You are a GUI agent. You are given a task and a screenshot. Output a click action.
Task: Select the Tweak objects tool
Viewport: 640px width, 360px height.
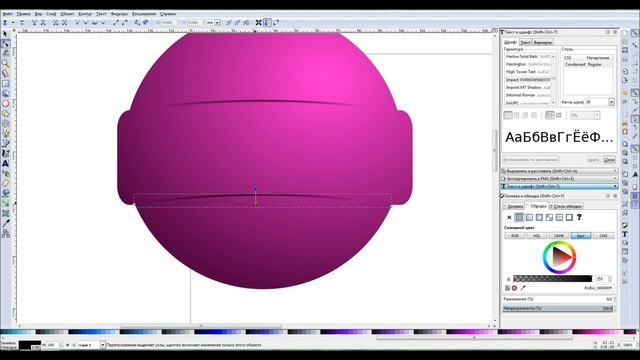point(5,53)
